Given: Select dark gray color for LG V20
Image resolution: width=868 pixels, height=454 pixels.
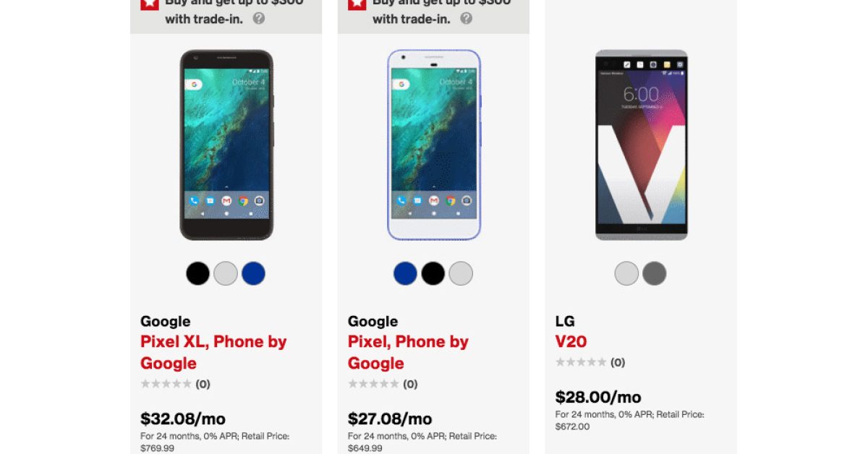Looking at the screenshot, I should [x=654, y=273].
